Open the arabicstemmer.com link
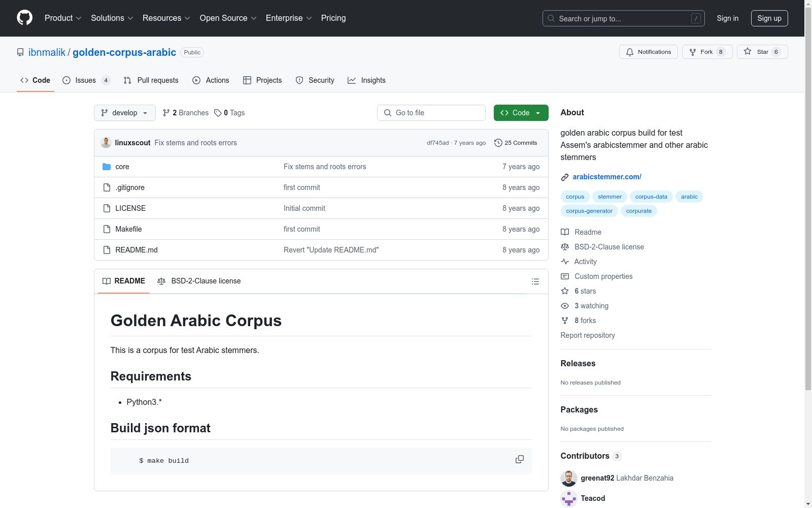Image resolution: width=812 pixels, height=508 pixels. 607,177
